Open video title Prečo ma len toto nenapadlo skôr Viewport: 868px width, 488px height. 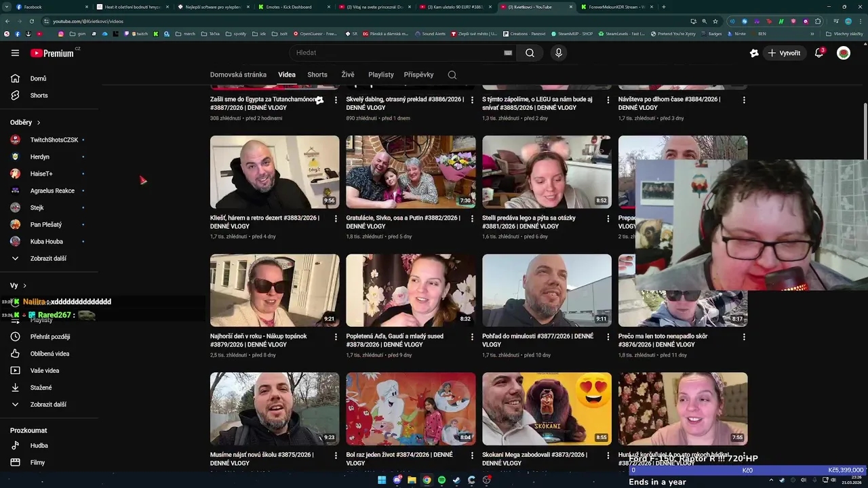pos(663,340)
